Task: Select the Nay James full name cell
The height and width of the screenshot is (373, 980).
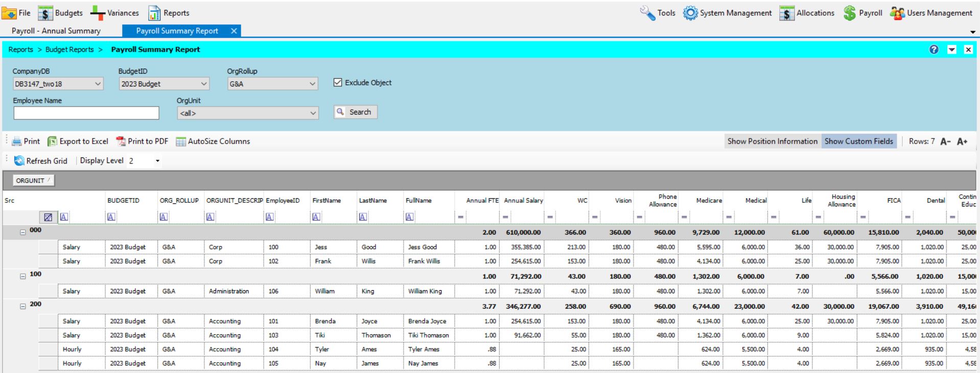Action: tap(429, 364)
